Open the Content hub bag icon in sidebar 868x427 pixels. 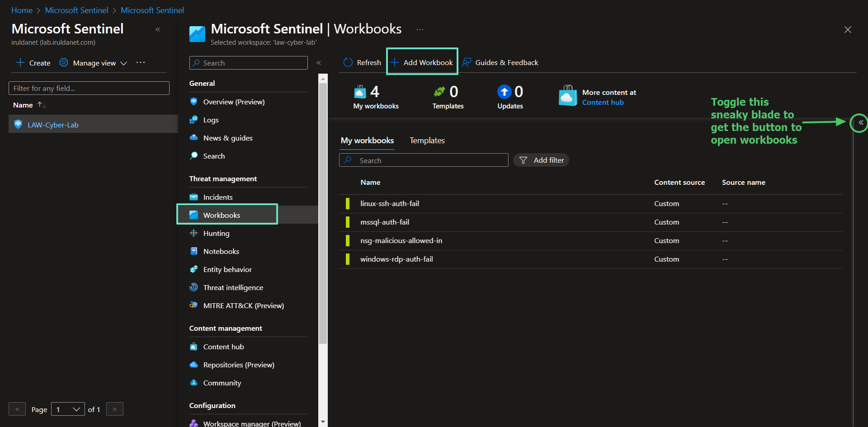pyautogui.click(x=193, y=347)
